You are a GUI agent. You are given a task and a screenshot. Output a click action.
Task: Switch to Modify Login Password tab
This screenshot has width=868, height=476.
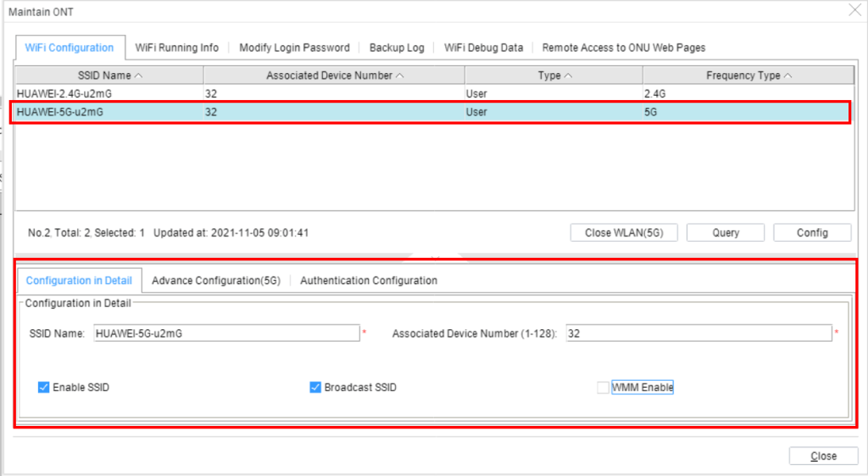293,48
